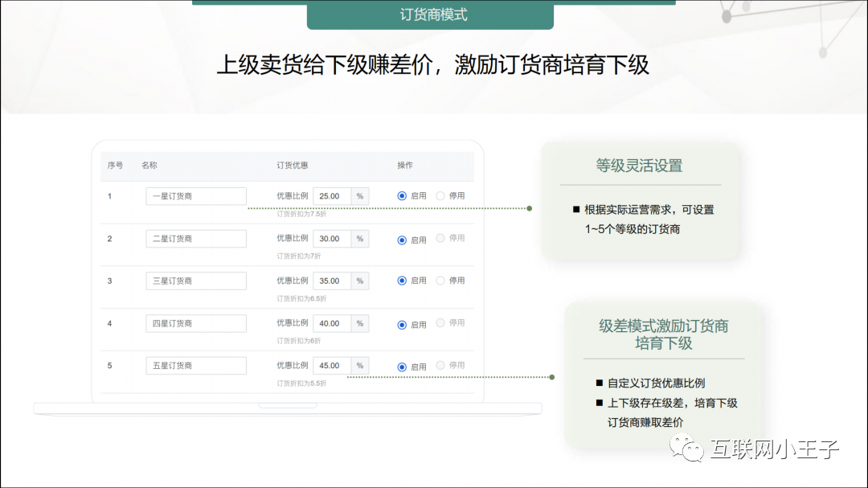Select 停用 radio for 四星订货商
Screen dimensions: 868x488
[x=440, y=323]
